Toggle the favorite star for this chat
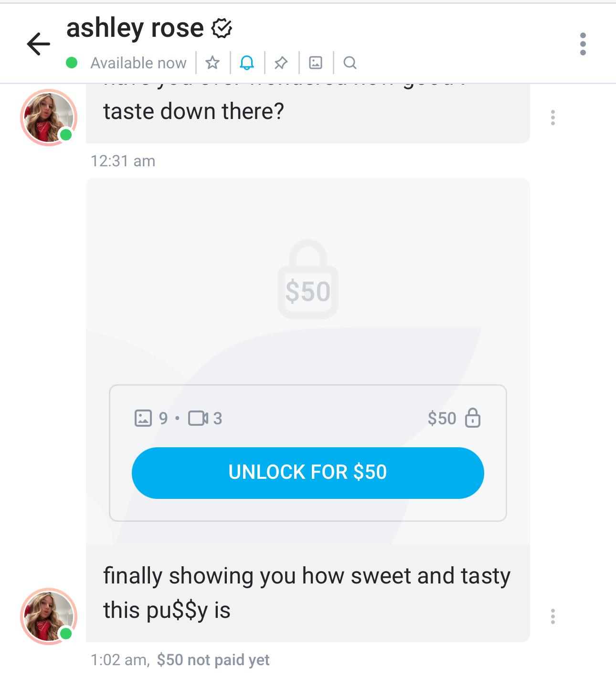This screenshot has height=680, width=616. point(212,63)
